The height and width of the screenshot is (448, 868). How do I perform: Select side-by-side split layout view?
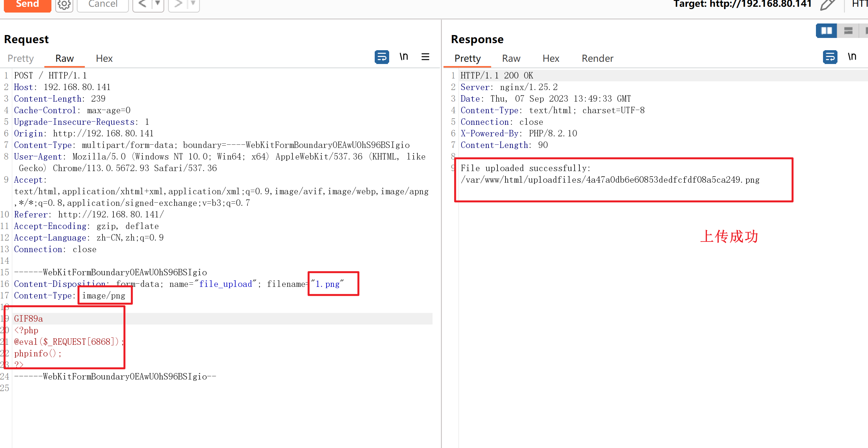[826, 31]
